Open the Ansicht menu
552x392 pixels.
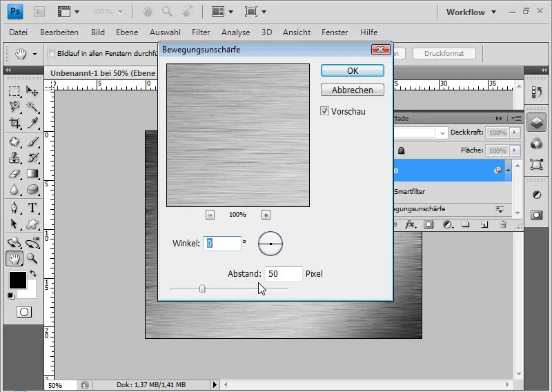click(297, 32)
